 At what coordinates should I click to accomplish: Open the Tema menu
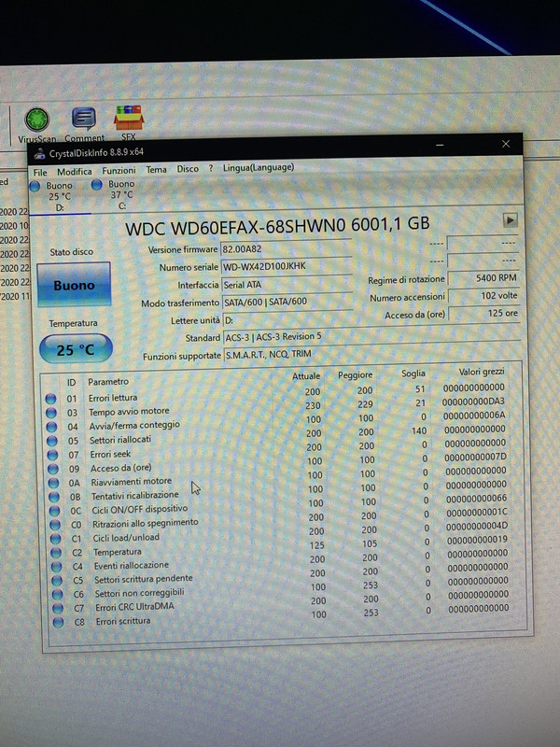pos(156,170)
